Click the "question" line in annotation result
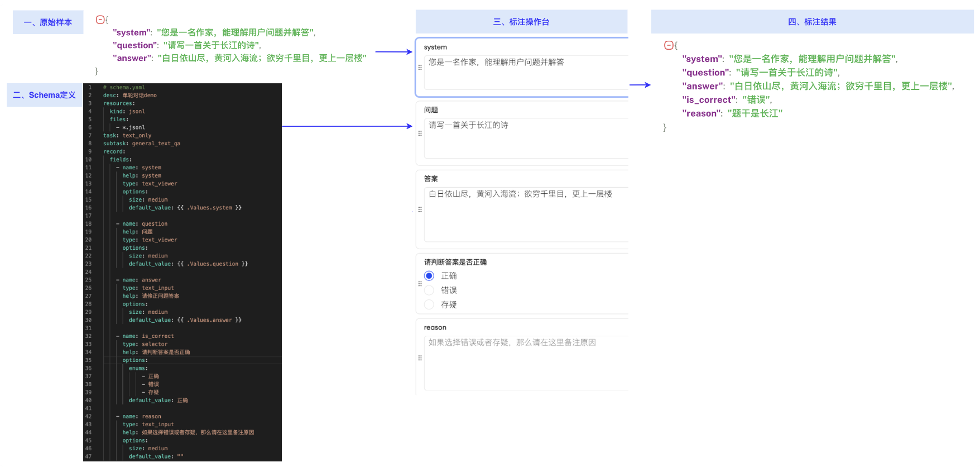This screenshot has height=467, width=980. click(761, 73)
